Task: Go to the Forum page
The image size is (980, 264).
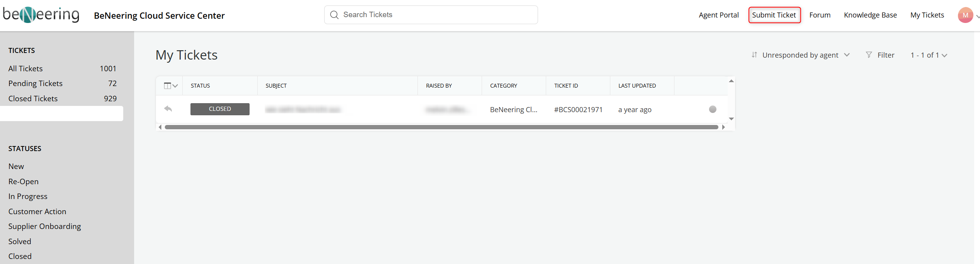Action: click(819, 15)
